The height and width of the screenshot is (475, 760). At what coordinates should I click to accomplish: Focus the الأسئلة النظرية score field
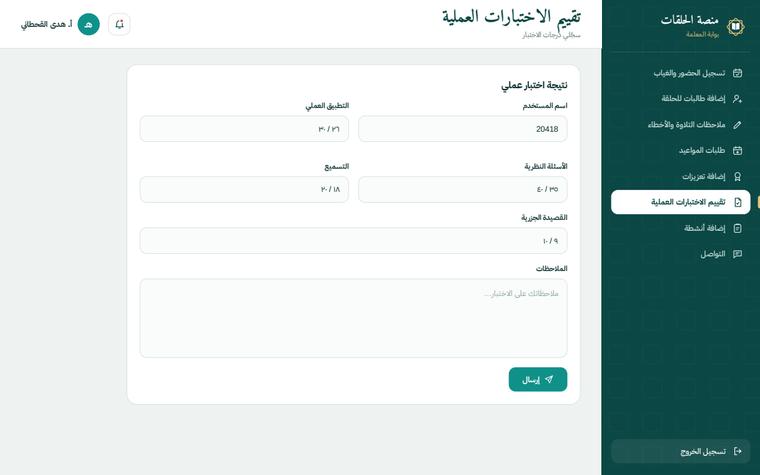tap(462, 190)
